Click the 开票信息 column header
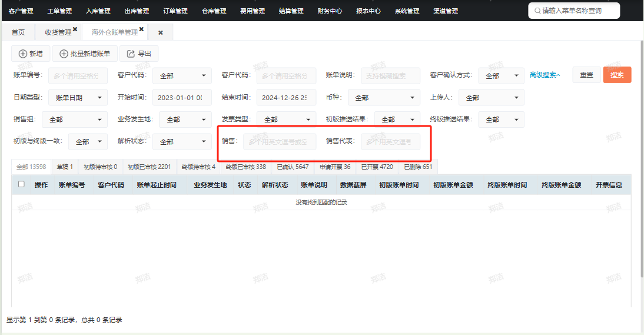Screen dimensions: 644x335 [x=609, y=185]
